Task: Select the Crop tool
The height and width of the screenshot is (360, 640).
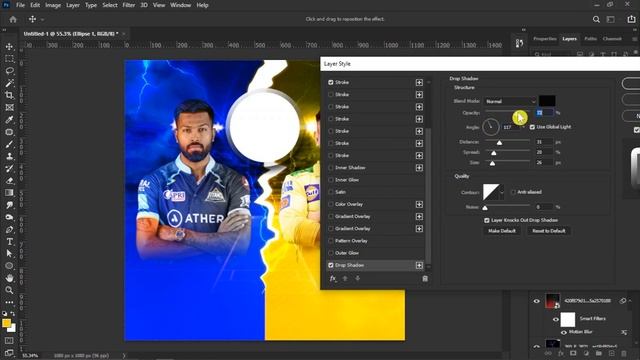Action: (9, 96)
